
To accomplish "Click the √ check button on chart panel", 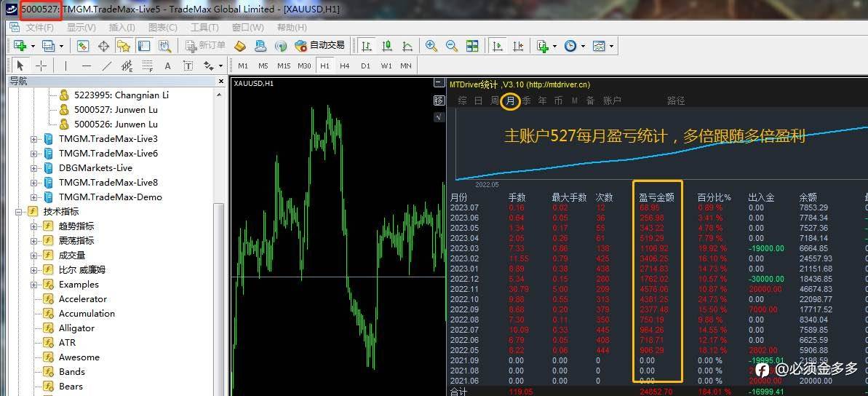I will 439,117.
